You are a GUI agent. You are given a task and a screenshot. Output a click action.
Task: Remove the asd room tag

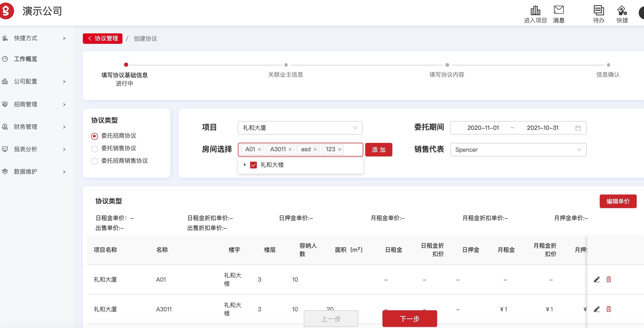click(x=315, y=149)
